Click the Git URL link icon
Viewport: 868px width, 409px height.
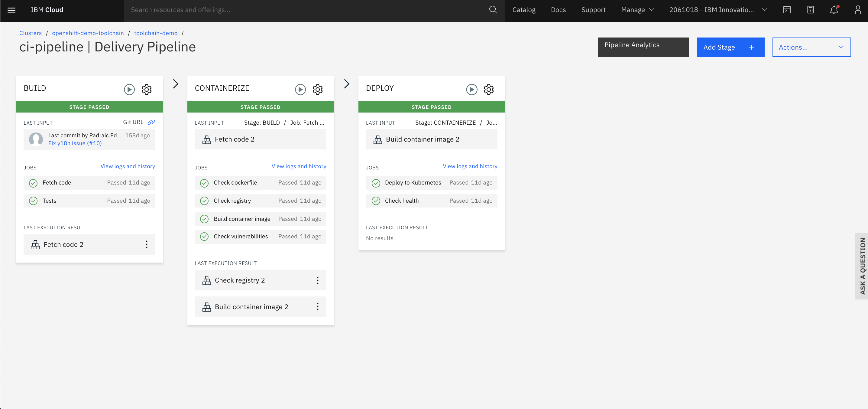[152, 122]
